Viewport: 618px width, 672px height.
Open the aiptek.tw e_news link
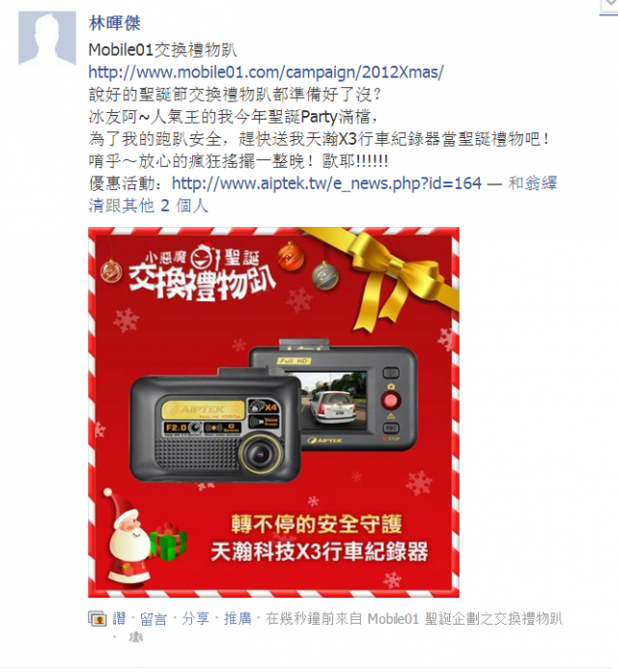tap(326, 183)
